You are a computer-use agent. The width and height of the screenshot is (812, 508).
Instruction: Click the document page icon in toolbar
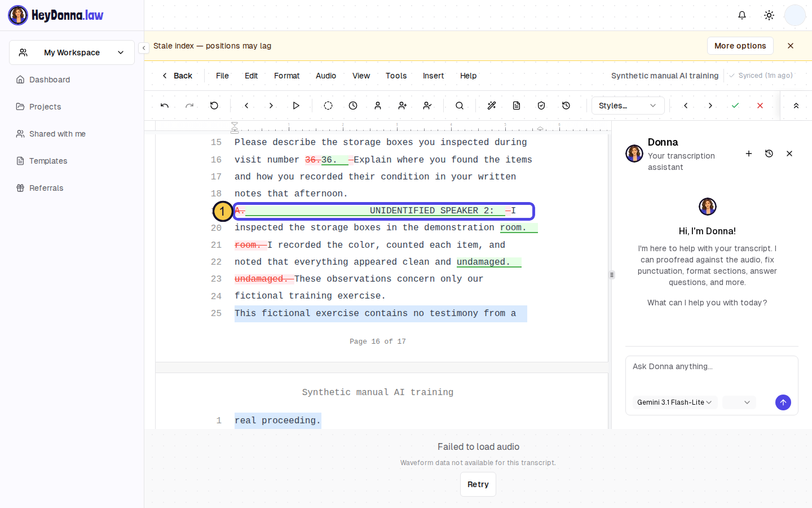click(x=517, y=106)
